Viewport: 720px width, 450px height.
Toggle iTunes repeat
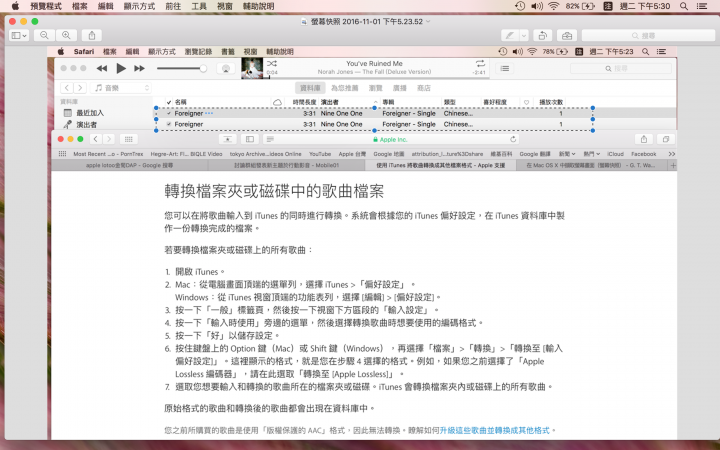click(x=480, y=63)
